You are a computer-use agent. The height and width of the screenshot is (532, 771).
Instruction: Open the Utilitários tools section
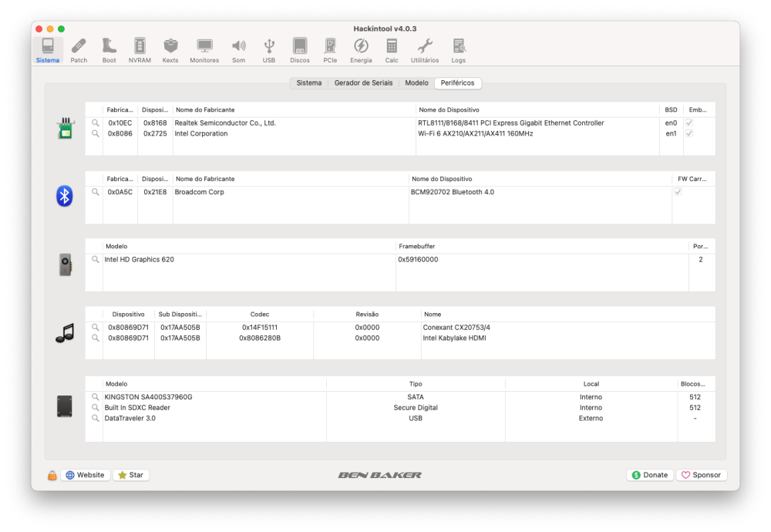point(424,51)
